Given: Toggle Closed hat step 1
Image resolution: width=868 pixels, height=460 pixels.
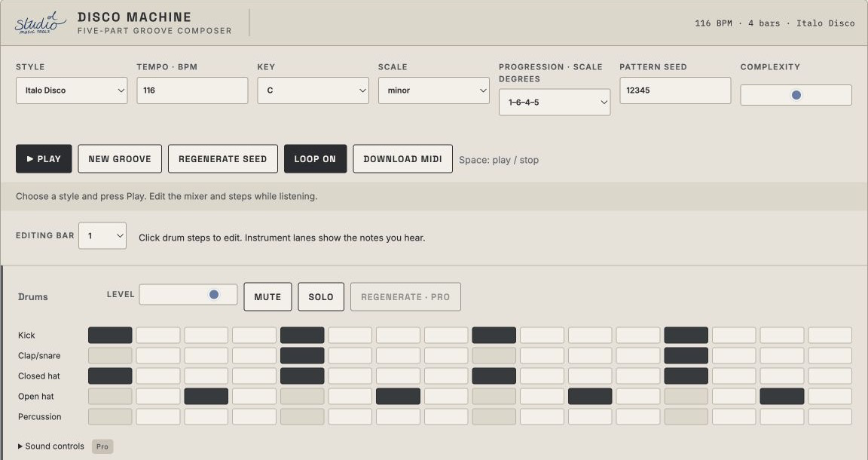Looking at the screenshot, I should coord(110,376).
